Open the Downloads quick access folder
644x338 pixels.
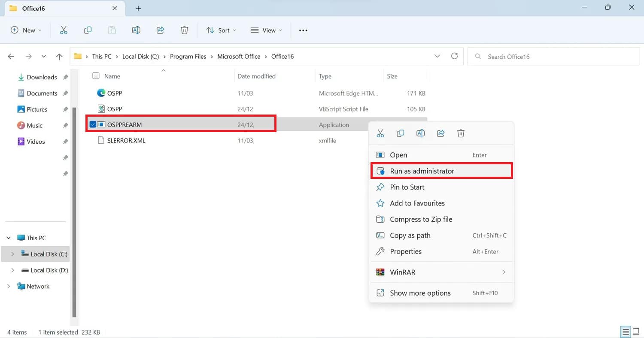(42, 77)
